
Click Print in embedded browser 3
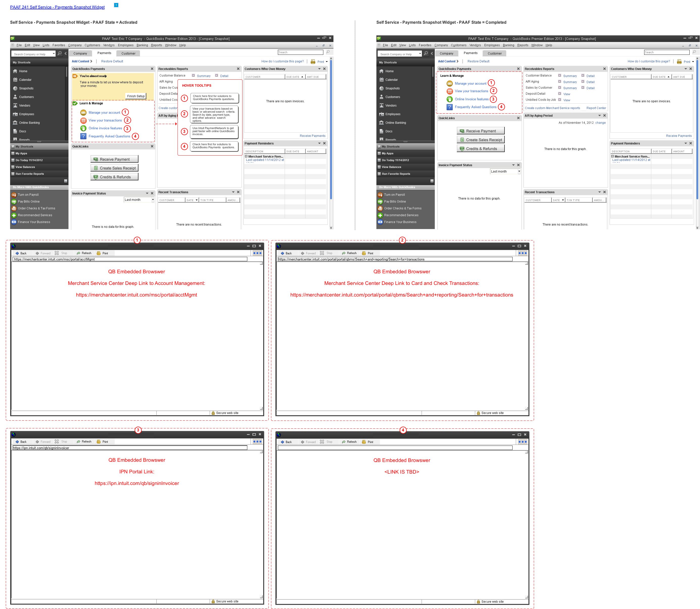pos(102,442)
